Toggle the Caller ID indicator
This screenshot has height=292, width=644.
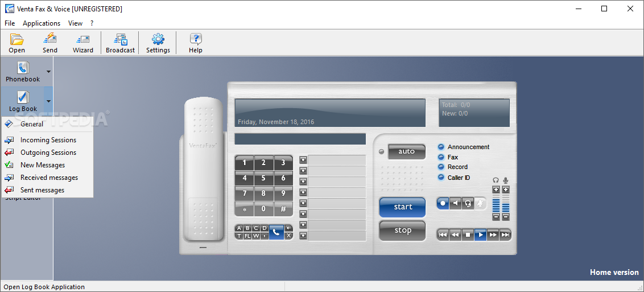click(441, 178)
